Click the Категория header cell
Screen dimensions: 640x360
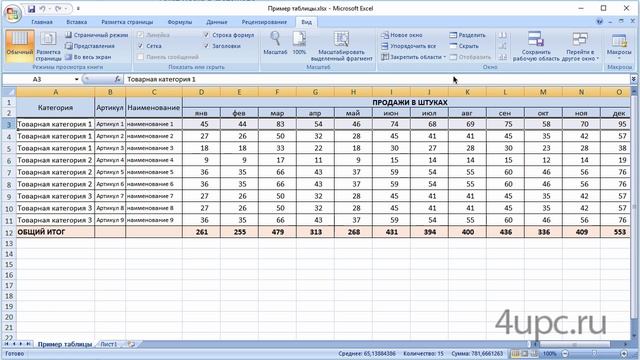pos(55,108)
